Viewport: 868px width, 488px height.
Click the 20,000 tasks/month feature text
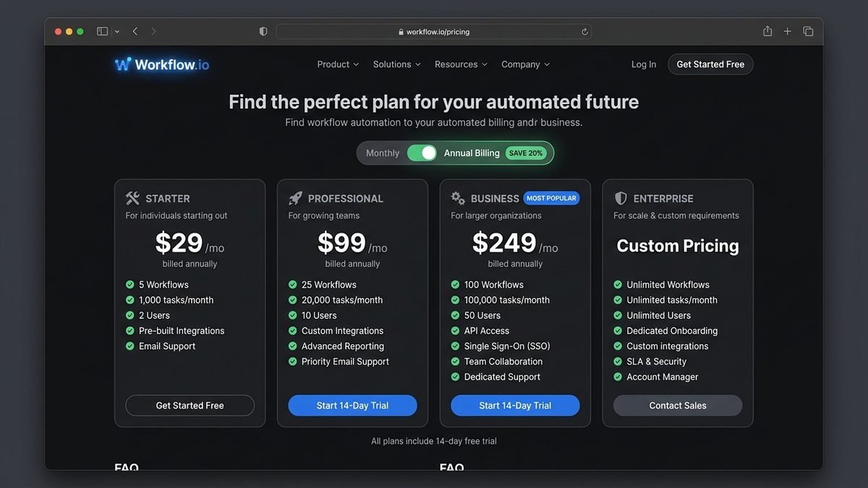pyautogui.click(x=342, y=300)
